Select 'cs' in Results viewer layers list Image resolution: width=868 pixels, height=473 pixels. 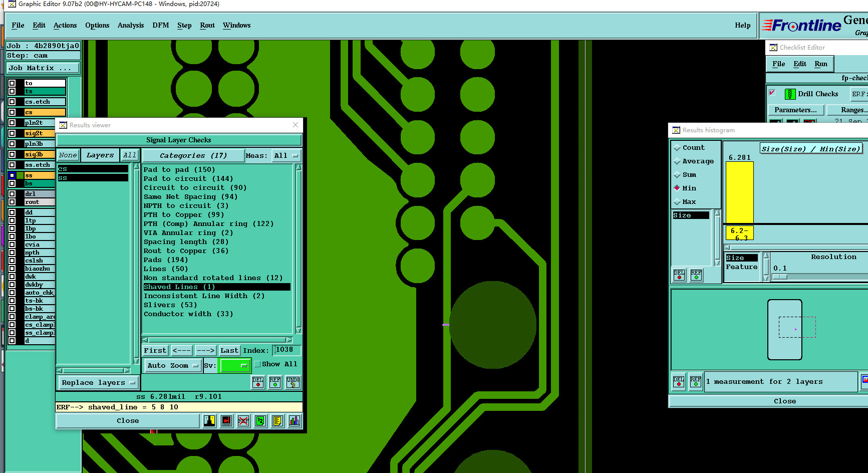click(93, 169)
